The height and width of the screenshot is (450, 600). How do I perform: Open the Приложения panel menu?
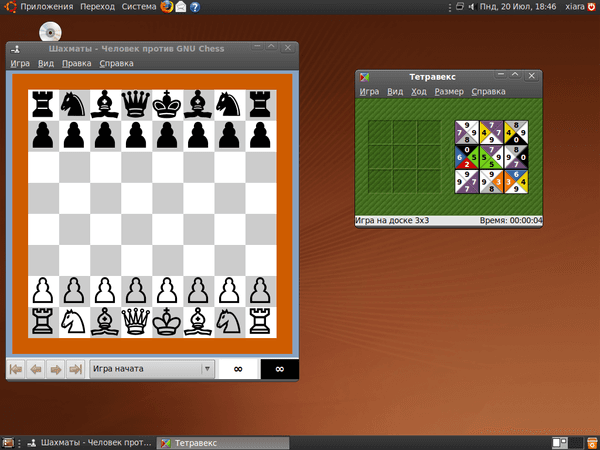coord(46,7)
